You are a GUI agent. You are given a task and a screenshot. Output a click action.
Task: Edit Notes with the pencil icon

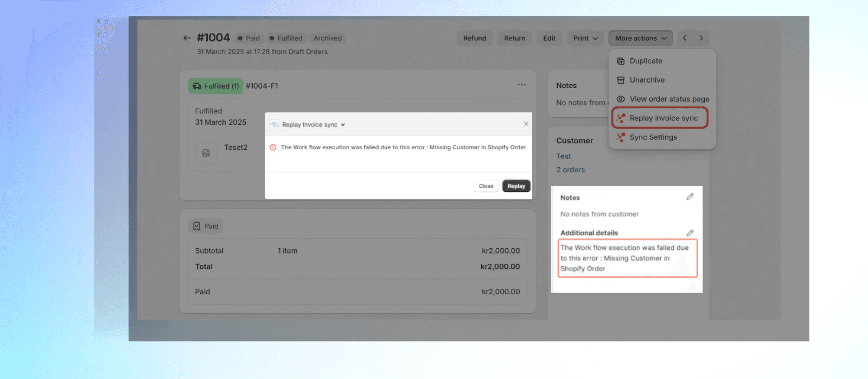click(x=690, y=197)
